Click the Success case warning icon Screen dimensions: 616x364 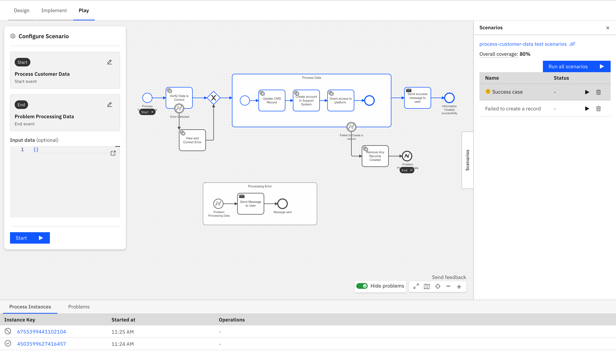point(488,91)
